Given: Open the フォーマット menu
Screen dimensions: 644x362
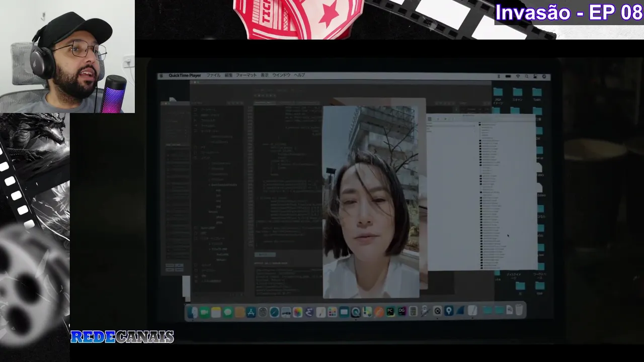Looking at the screenshot, I should click(x=246, y=75).
